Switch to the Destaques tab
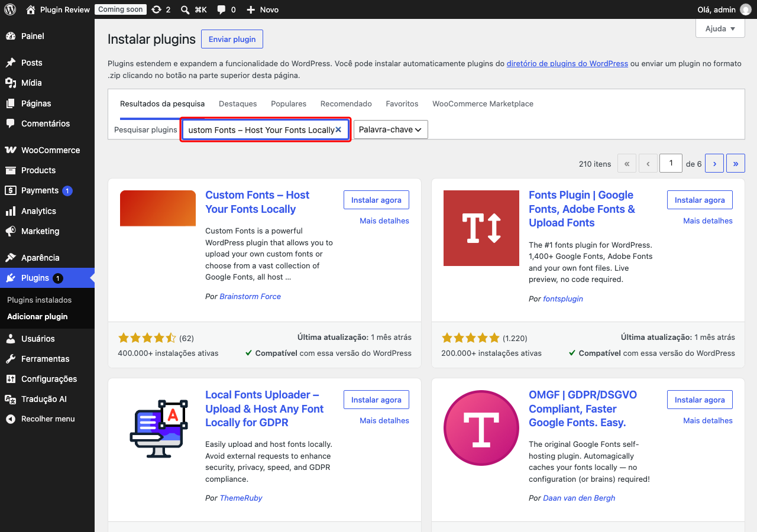The image size is (757, 532). pyautogui.click(x=238, y=103)
